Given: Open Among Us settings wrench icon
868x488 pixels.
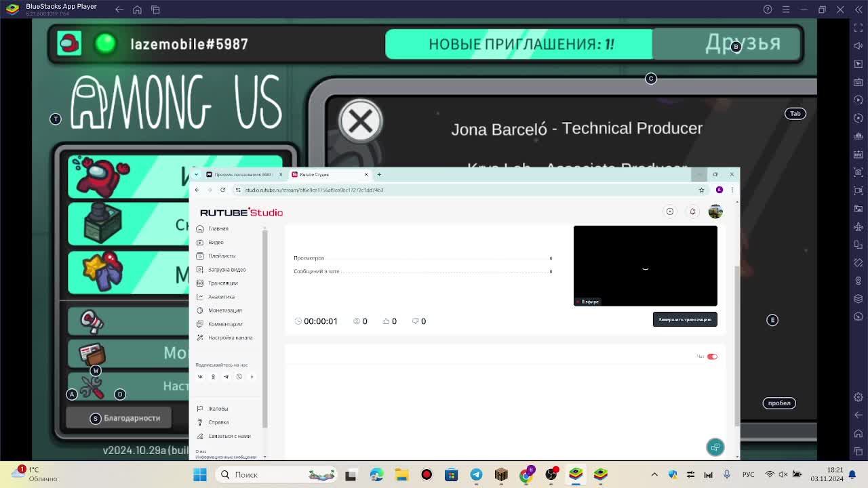Looking at the screenshot, I should coord(91,387).
